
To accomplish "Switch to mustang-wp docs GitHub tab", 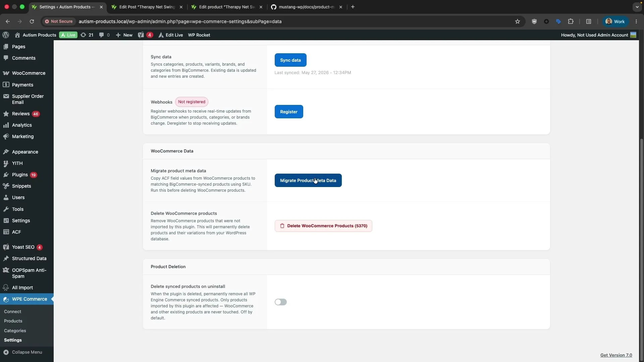I will pos(307,7).
